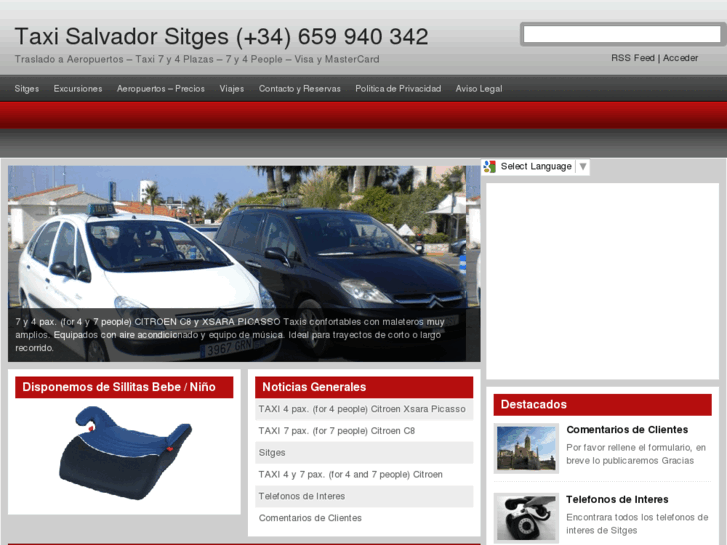Open the Sitges menu item
The width and height of the screenshot is (727, 545).
[x=26, y=89]
